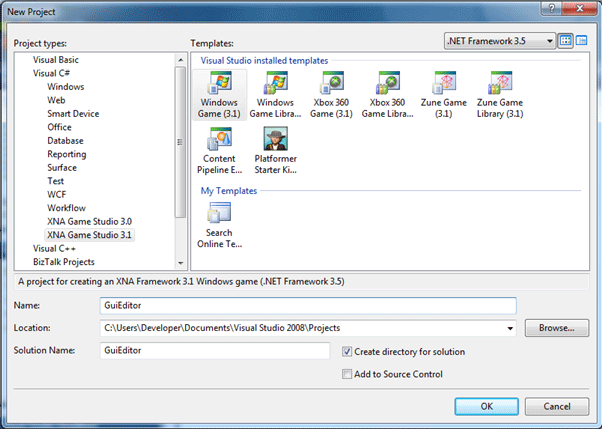Screen dimensions: 602x429
Task: Click the Name input field
Action: 308,306
